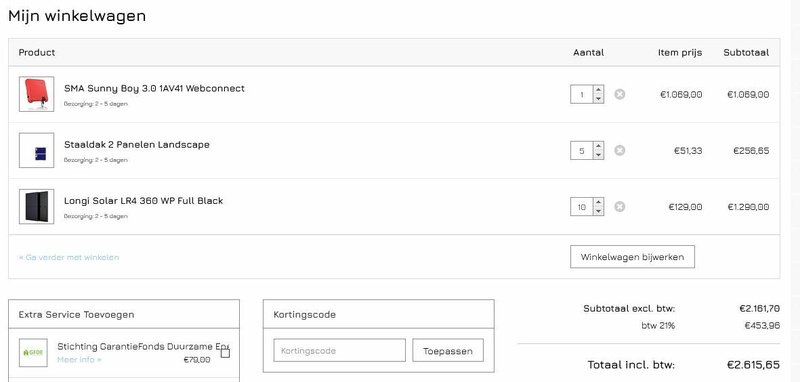This screenshot has height=382, width=800.
Task: Select Longi Solar item price €129,00
Action: click(x=685, y=207)
